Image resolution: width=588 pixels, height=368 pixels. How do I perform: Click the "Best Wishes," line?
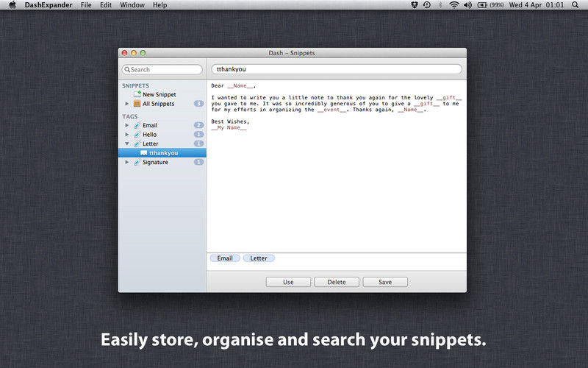230,121
